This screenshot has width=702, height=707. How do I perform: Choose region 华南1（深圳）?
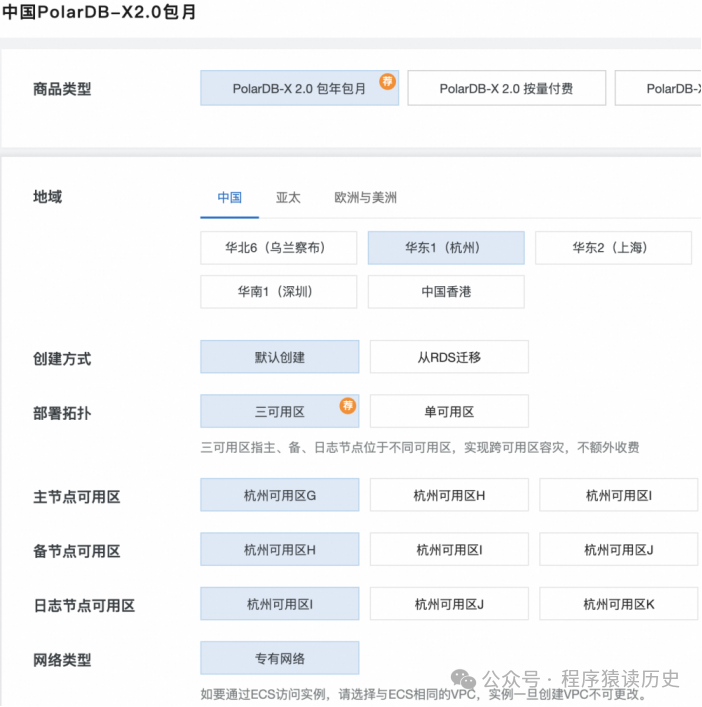point(279,292)
